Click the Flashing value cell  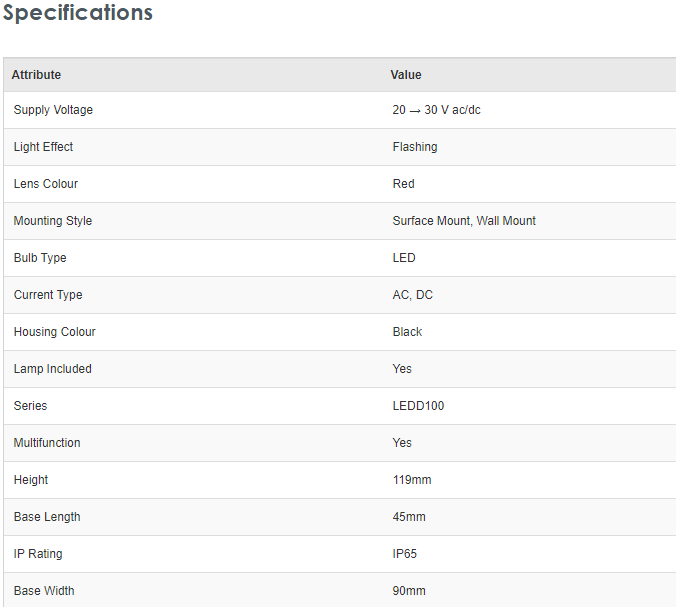click(415, 147)
